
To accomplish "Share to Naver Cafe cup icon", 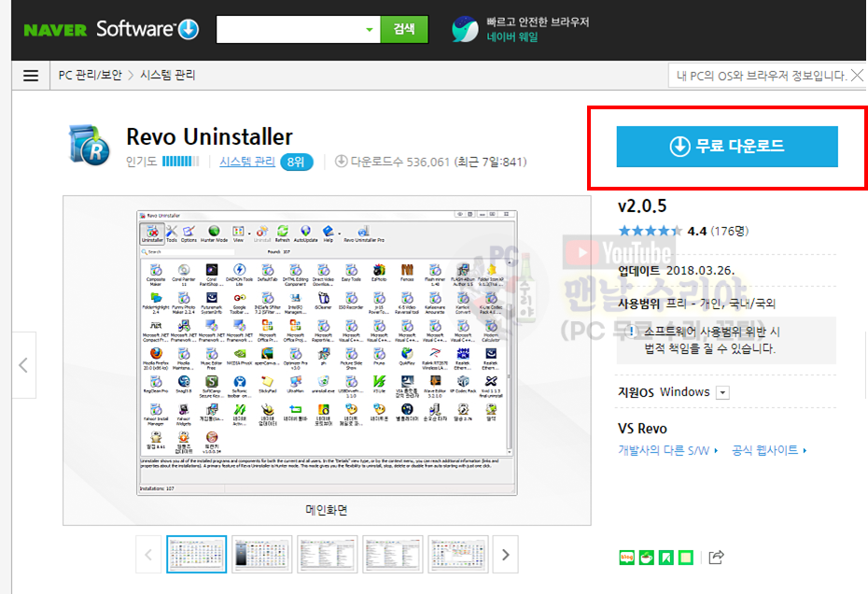I will point(646,558).
